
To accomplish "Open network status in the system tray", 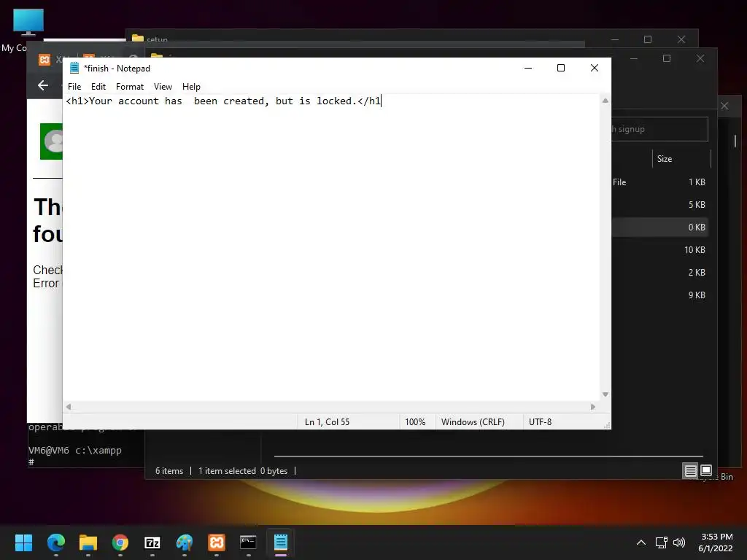I will (661, 542).
